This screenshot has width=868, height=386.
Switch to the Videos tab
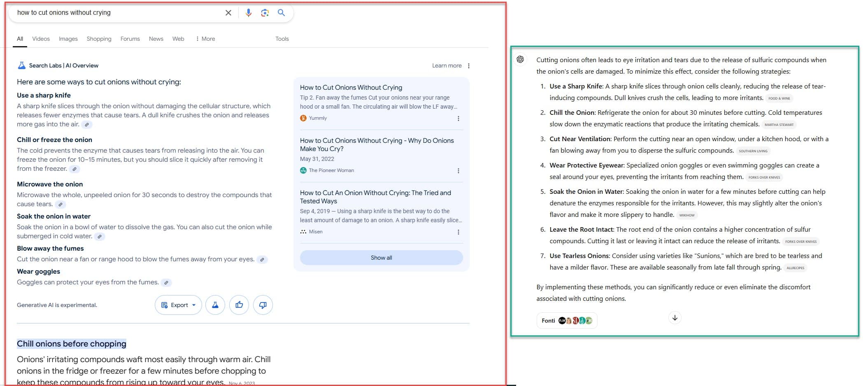click(41, 39)
